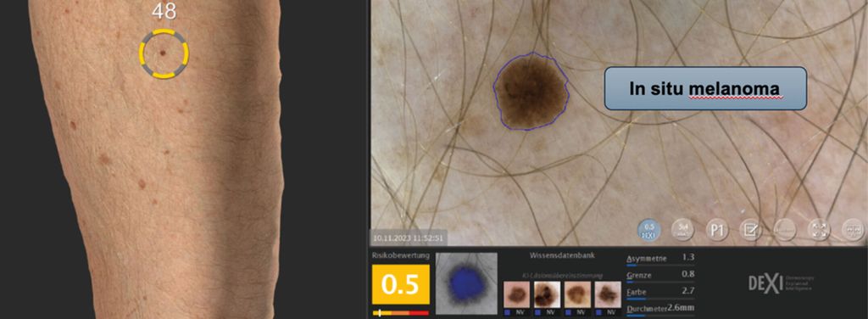This screenshot has height=319, width=868.
Task: Click the faded ruler button before fullscreen
Action: click(785, 230)
